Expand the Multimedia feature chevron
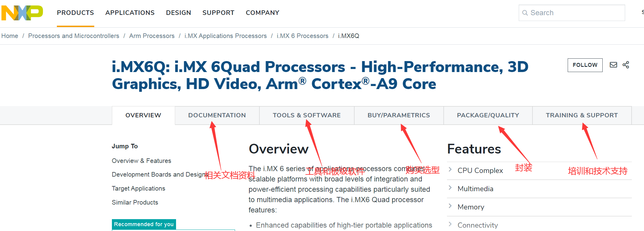 (450, 188)
